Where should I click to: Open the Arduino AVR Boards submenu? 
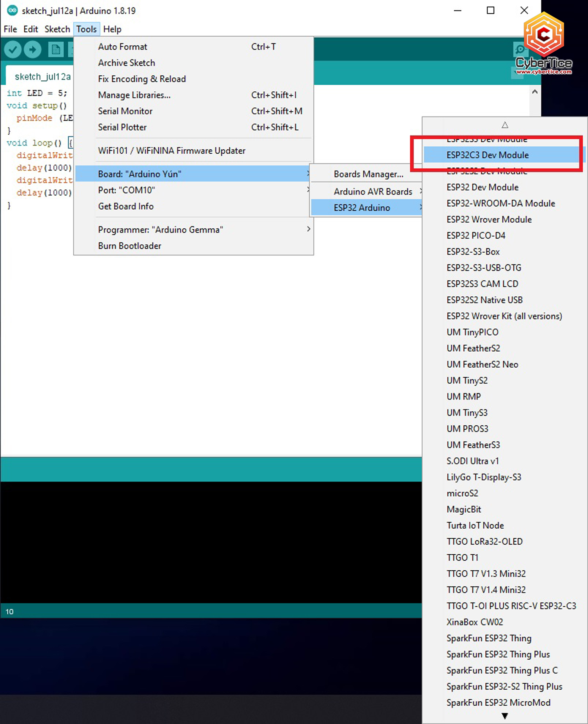click(372, 192)
